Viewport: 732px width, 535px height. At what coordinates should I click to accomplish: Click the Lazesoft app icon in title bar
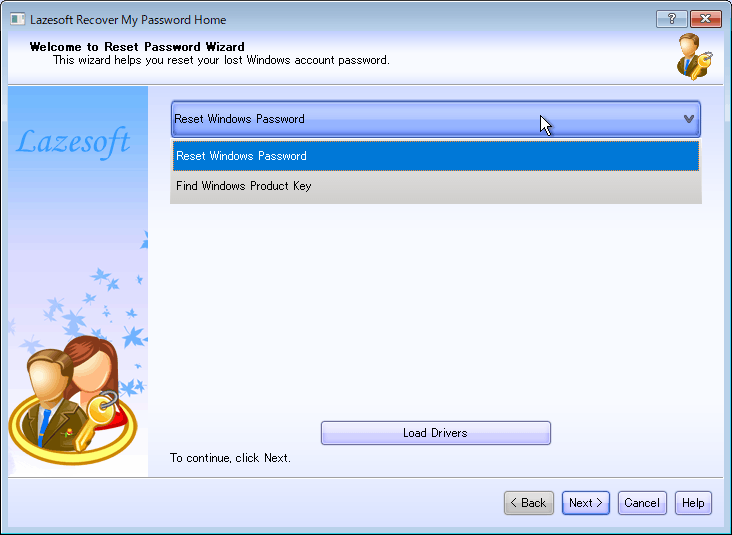(x=18, y=19)
